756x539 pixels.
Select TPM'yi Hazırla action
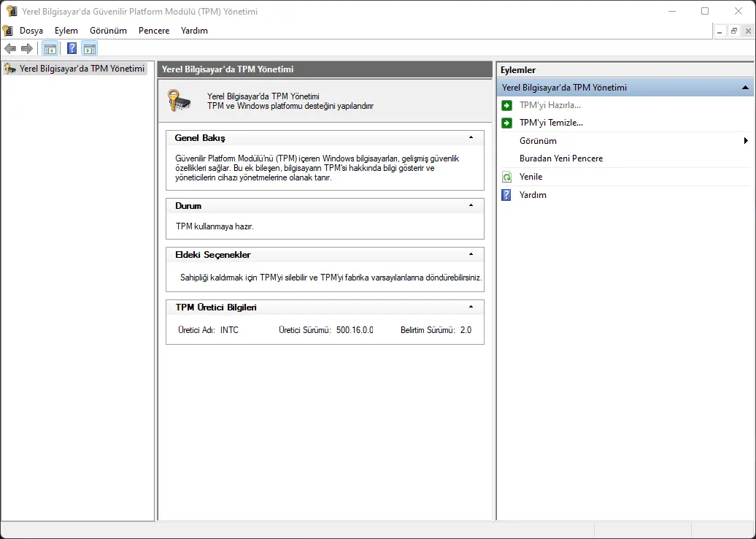[x=550, y=105]
